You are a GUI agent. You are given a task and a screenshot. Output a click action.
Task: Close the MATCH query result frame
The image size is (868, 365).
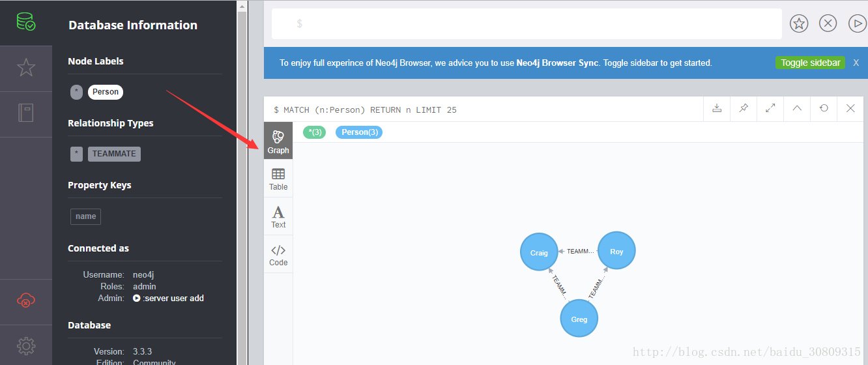coord(850,109)
